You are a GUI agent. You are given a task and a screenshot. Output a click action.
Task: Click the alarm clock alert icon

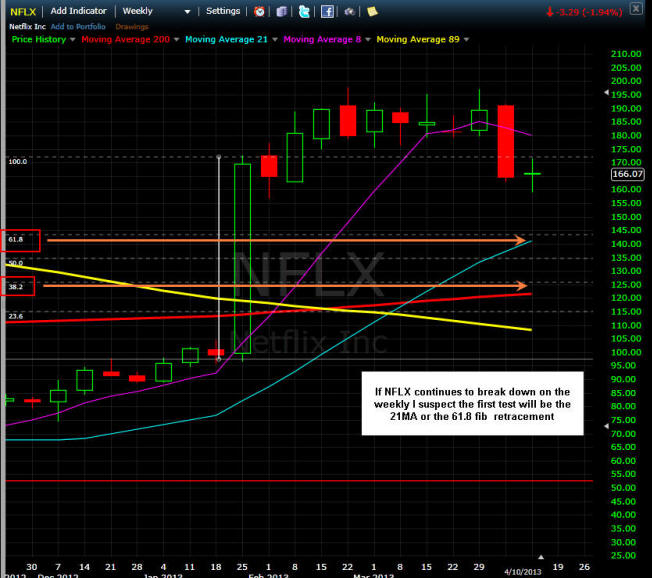pos(259,11)
